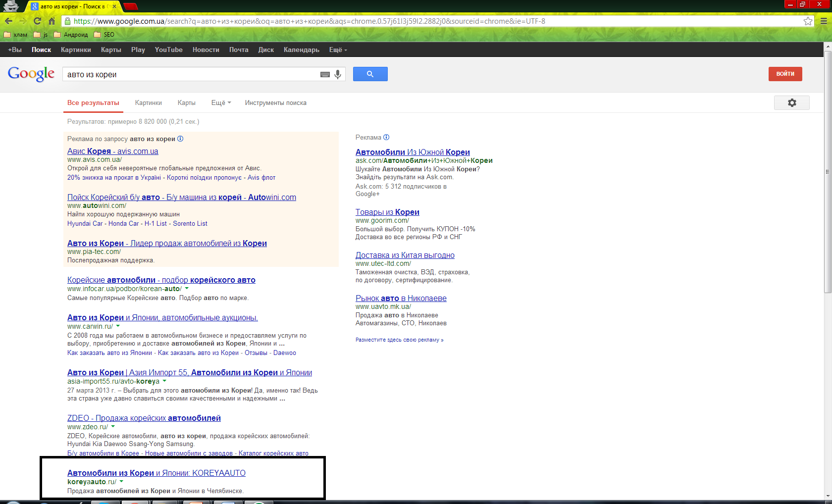Switch to the Картинки results tab
This screenshot has height=504, width=832.
pos(149,102)
